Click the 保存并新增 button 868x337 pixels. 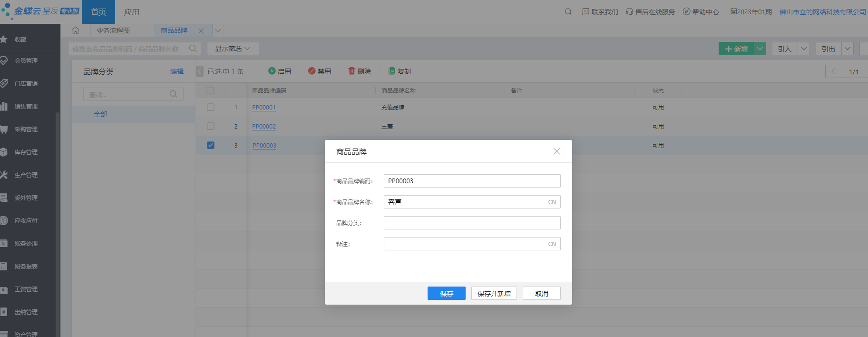click(x=494, y=293)
